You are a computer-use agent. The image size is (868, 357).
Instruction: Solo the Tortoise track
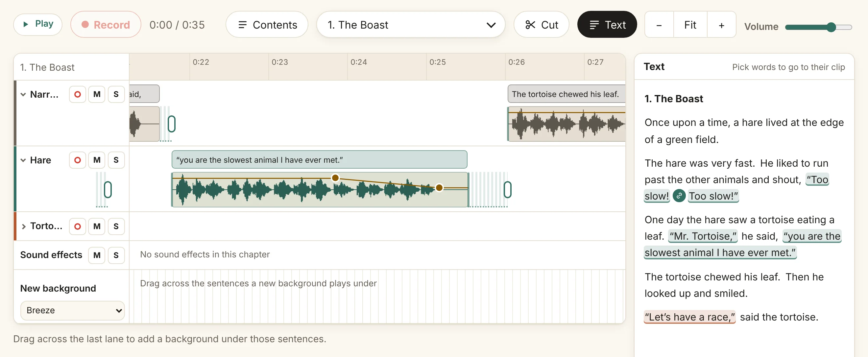tap(116, 226)
